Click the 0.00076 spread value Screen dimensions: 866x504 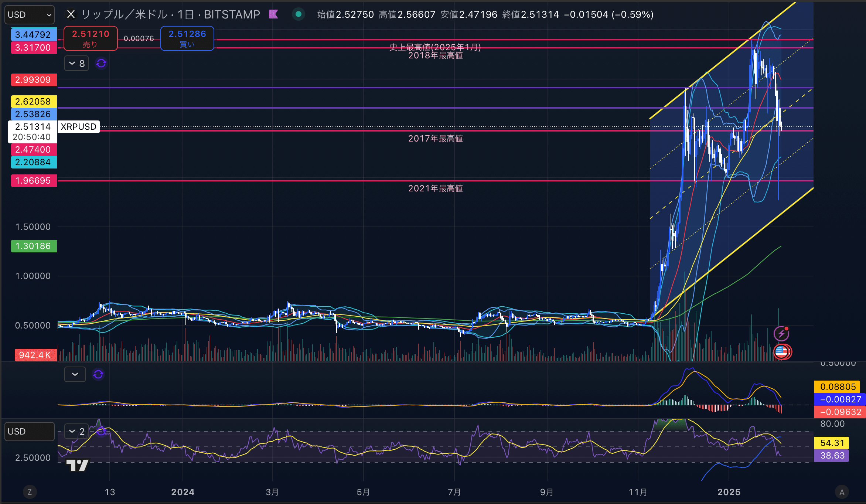[x=139, y=38]
